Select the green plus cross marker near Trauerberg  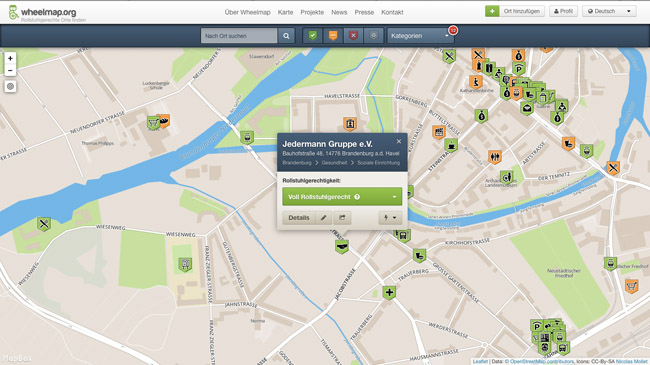(389, 293)
